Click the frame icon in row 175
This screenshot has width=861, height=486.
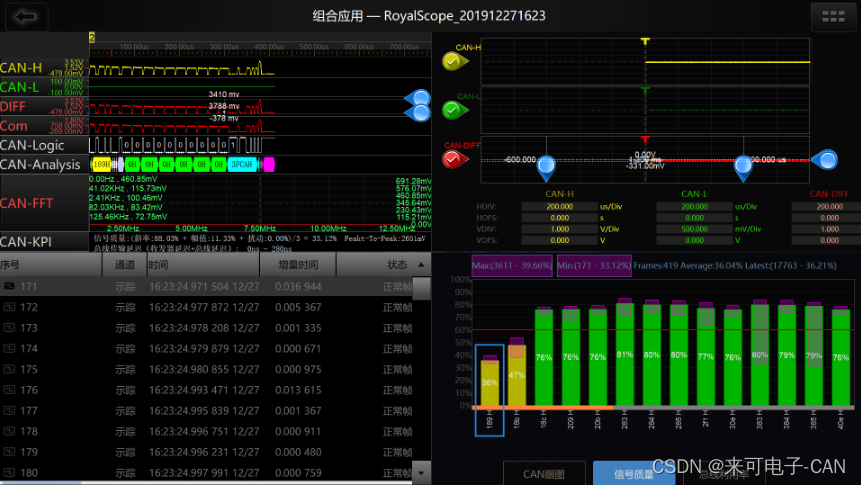(x=10, y=369)
